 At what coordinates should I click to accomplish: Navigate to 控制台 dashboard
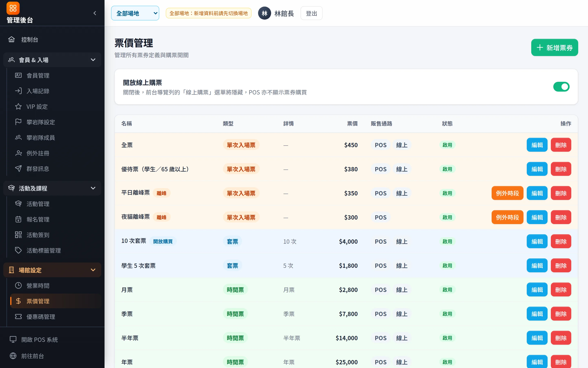(52, 39)
